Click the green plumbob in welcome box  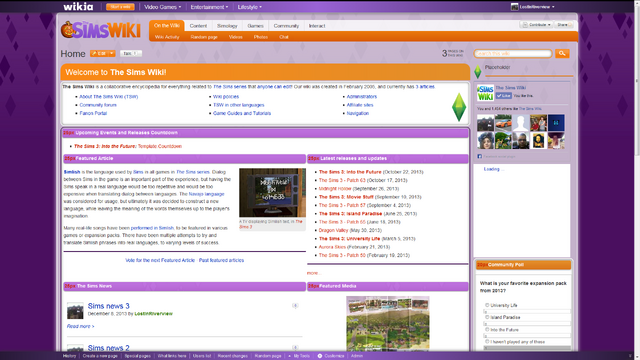pos(459,107)
